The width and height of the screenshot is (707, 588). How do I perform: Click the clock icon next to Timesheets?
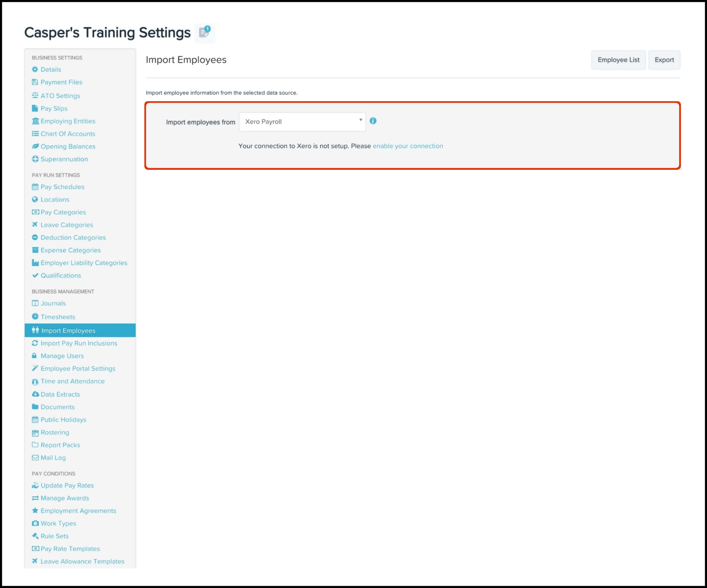(35, 316)
